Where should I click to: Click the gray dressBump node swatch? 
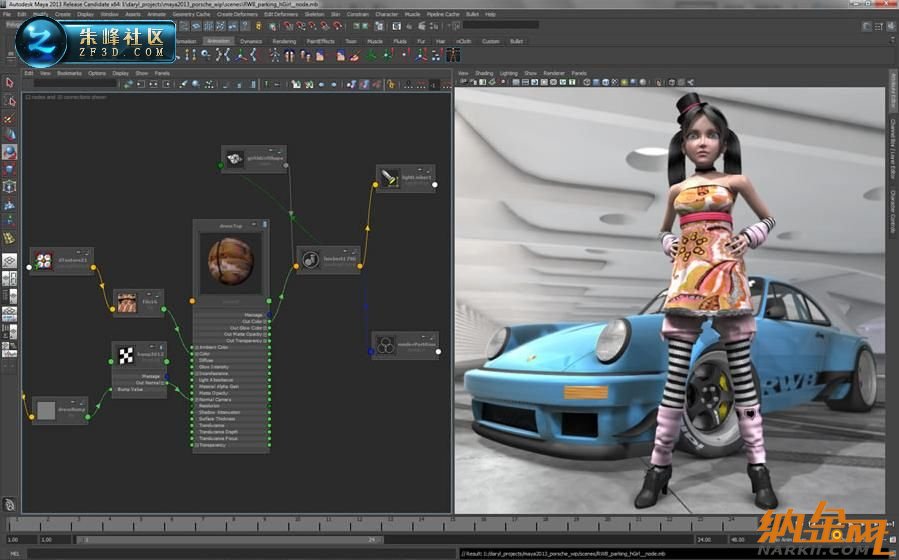coord(46,410)
